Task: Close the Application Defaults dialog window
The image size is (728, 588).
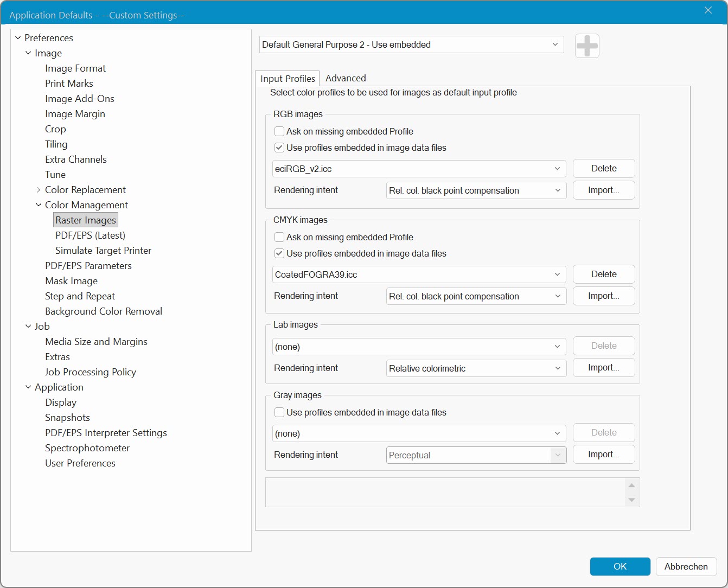Action: 708,10
